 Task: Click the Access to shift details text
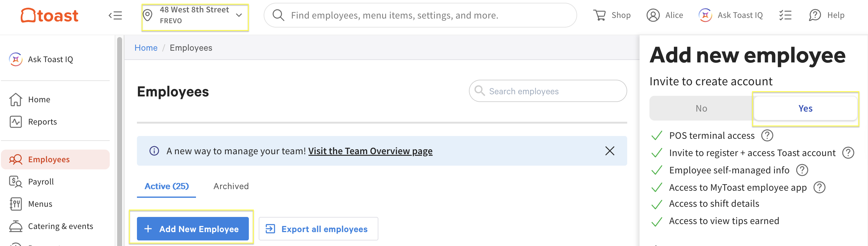pos(714,204)
